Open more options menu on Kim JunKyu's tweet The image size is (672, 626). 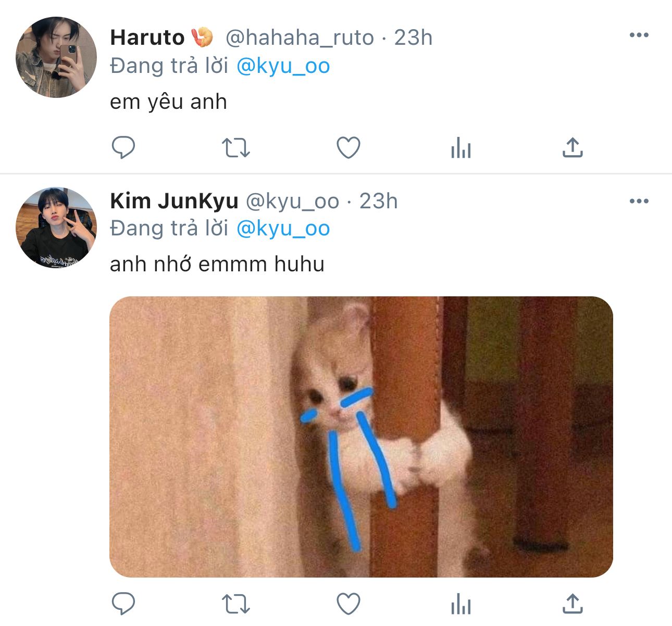[639, 201]
